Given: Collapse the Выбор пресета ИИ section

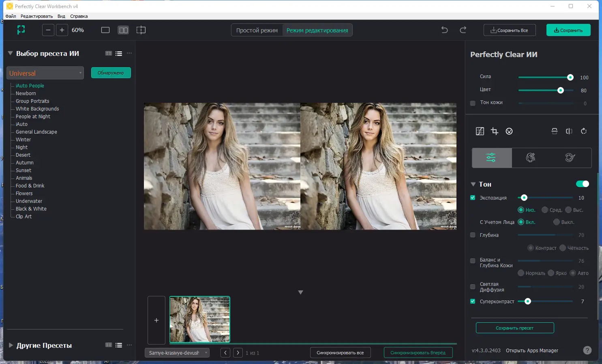Looking at the screenshot, I should [11, 53].
